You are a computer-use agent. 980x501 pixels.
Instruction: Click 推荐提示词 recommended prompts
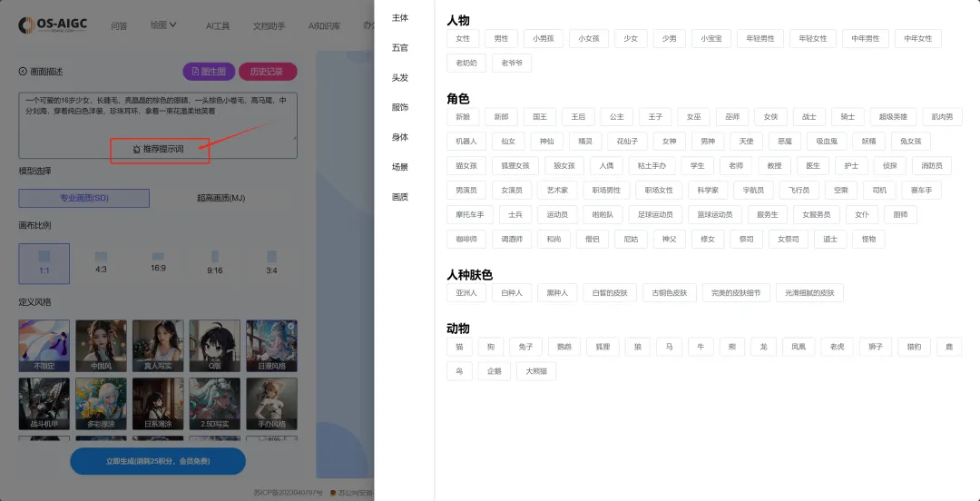point(159,150)
